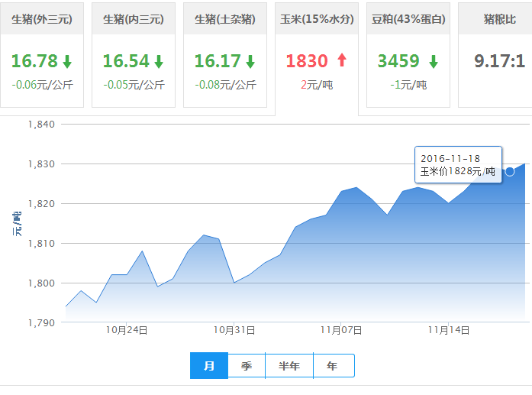Click the 16.17 price value
The height and width of the screenshot is (395, 532).
pyautogui.click(x=218, y=61)
